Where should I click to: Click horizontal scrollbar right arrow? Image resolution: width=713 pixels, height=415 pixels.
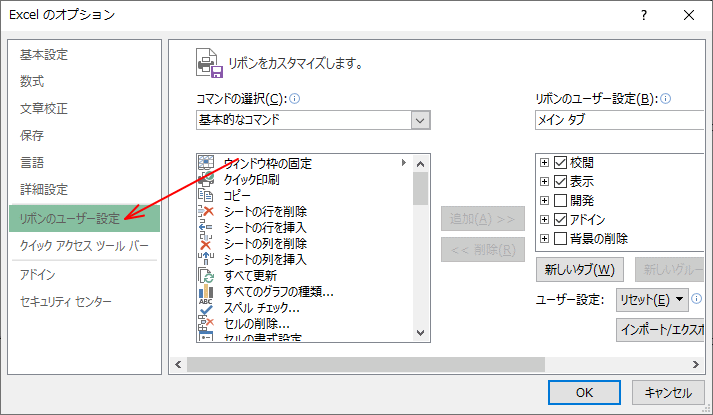696,364
